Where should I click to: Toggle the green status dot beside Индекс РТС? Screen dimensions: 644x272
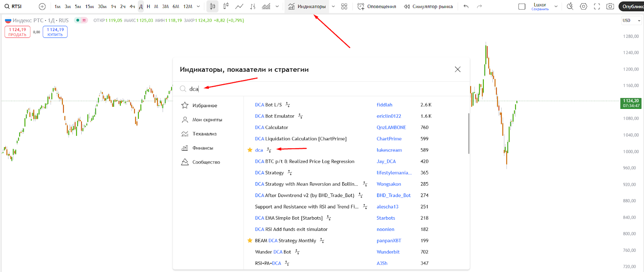(77, 20)
